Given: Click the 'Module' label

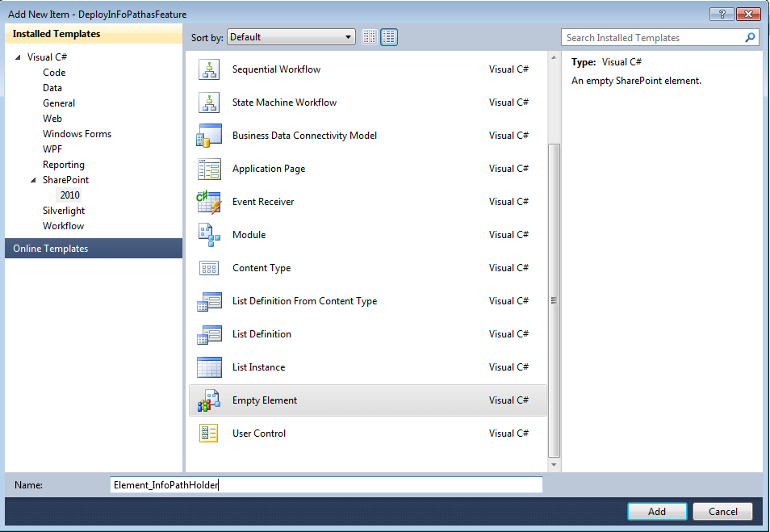Looking at the screenshot, I should click(x=249, y=235).
